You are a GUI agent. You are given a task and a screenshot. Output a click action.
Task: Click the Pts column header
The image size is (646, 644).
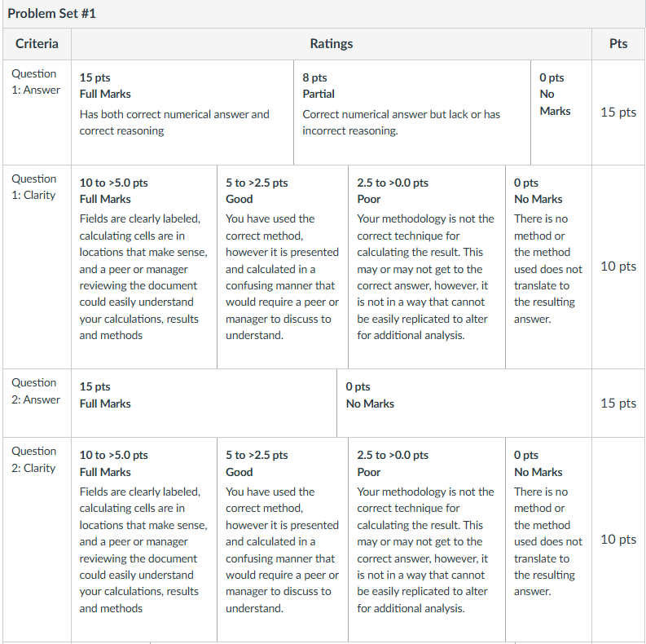click(x=618, y=43)
